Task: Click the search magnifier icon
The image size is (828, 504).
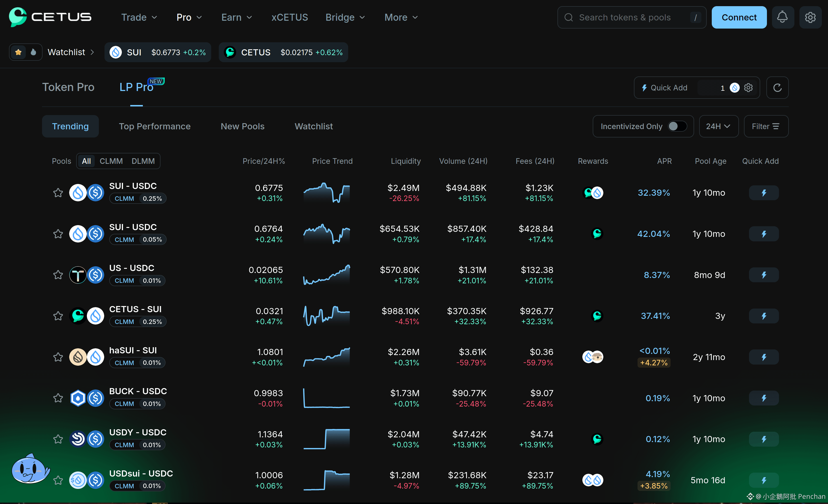Action: point(569,17)
